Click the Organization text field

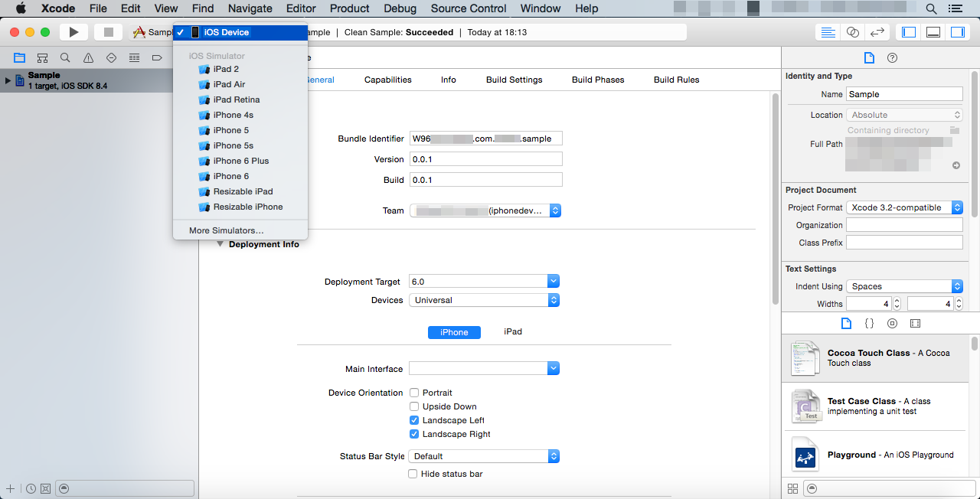pyautogui.click(x=904, y=225)
